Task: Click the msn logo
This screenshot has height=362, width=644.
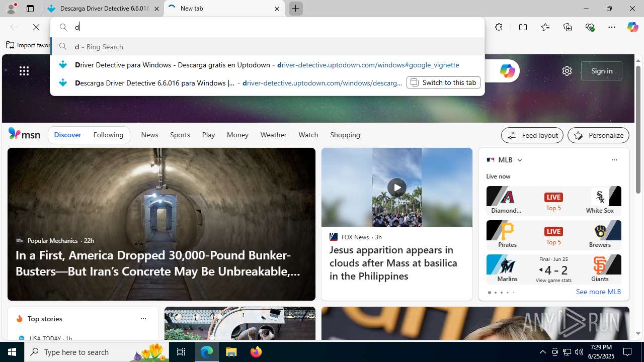Action: pyautogui.click(x=24, y=134)
